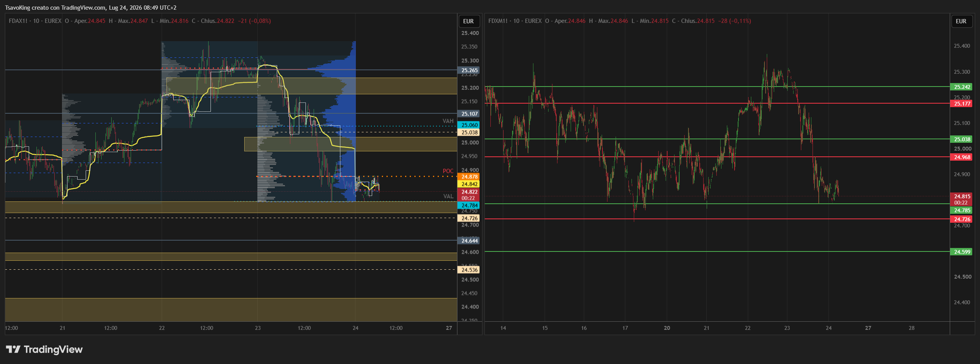
Task: Select the 25.107 price label on the FDAX1! axis
Action: coord(469,114)
